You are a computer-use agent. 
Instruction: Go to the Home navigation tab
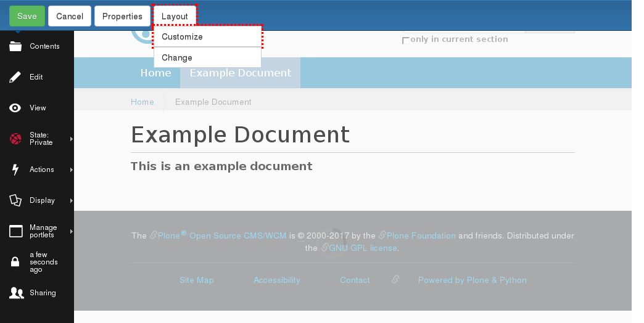155,73
